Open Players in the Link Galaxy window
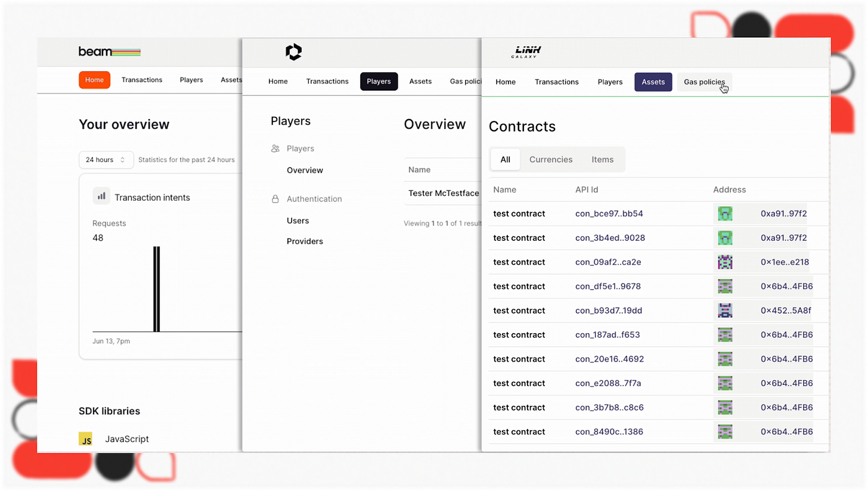The height and width of the screenshot is (491, 868). [x=610, y=82]
